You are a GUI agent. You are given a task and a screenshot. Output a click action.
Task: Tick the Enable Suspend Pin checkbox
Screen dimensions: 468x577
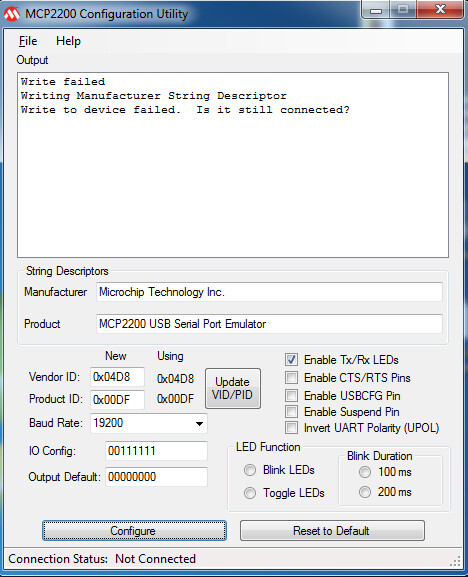291,411
